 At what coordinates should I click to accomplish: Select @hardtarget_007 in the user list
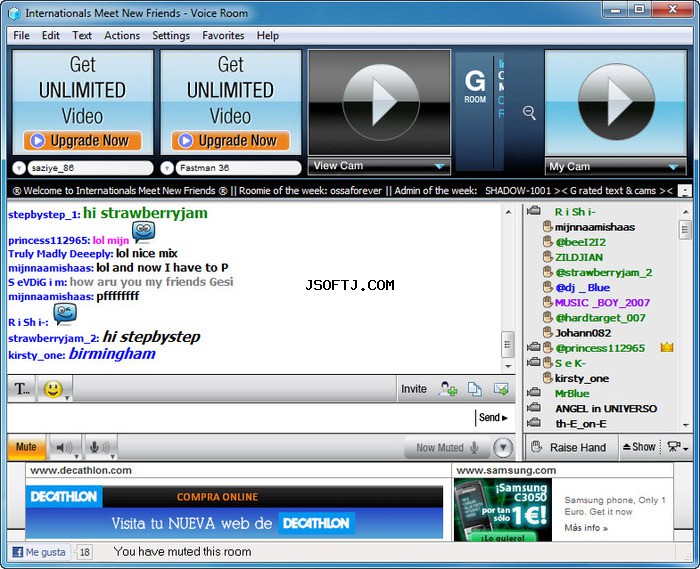coord(600,318)
